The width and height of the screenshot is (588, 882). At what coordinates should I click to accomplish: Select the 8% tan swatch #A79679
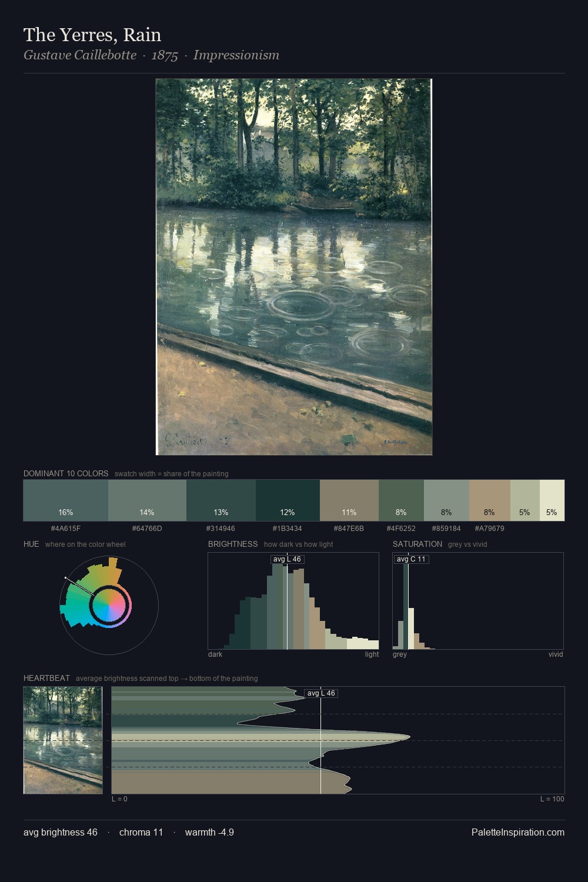pos(490,500)
